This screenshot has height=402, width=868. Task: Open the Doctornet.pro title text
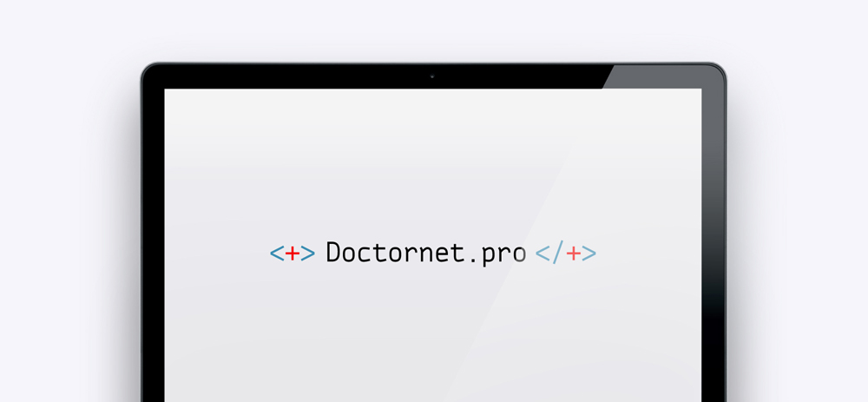(x=425, y=253)
